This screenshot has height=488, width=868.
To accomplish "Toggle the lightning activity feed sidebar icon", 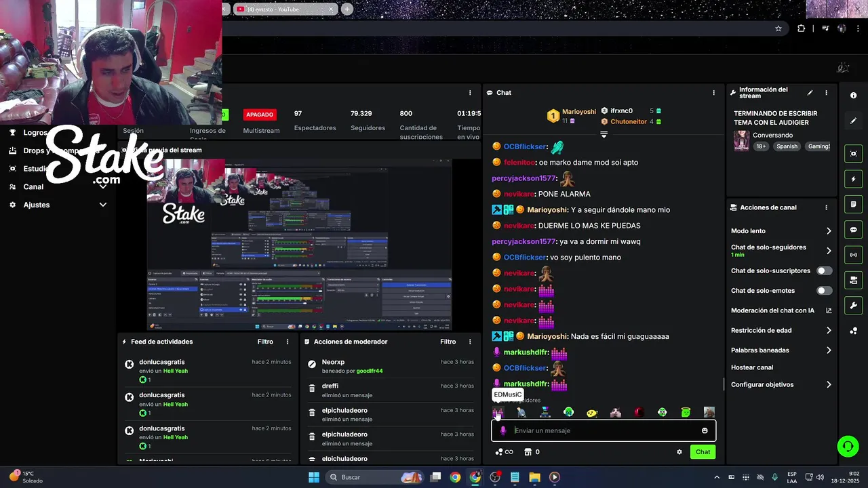I will pyautogui.click(x=853, y=179).
